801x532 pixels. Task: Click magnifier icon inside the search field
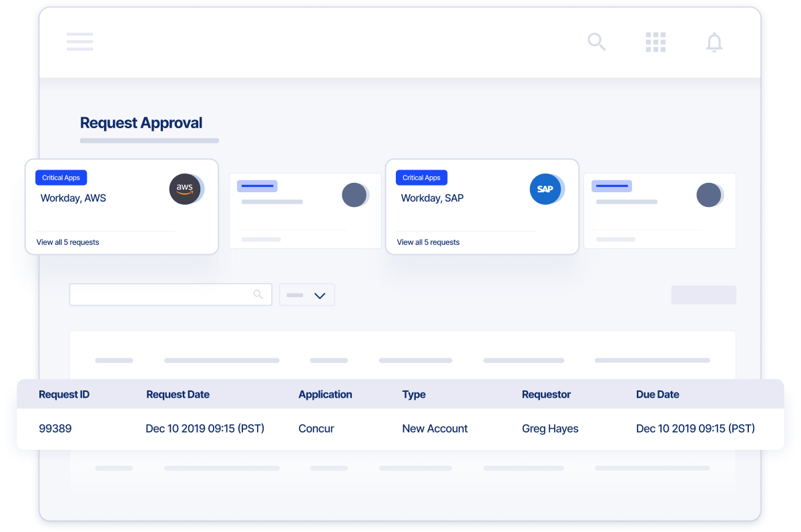[x=258, y=294]
